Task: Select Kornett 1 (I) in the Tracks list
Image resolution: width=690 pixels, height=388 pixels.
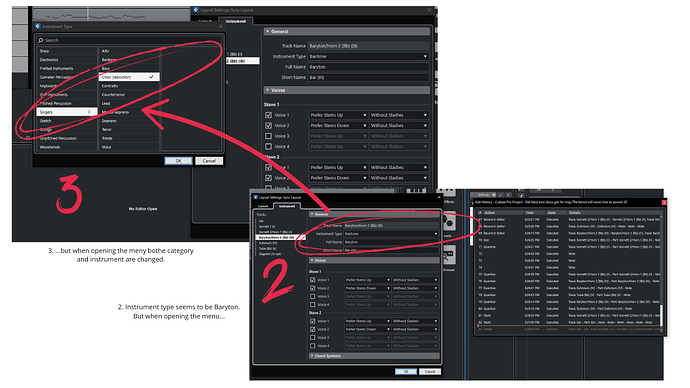Action: pos(280,226)
